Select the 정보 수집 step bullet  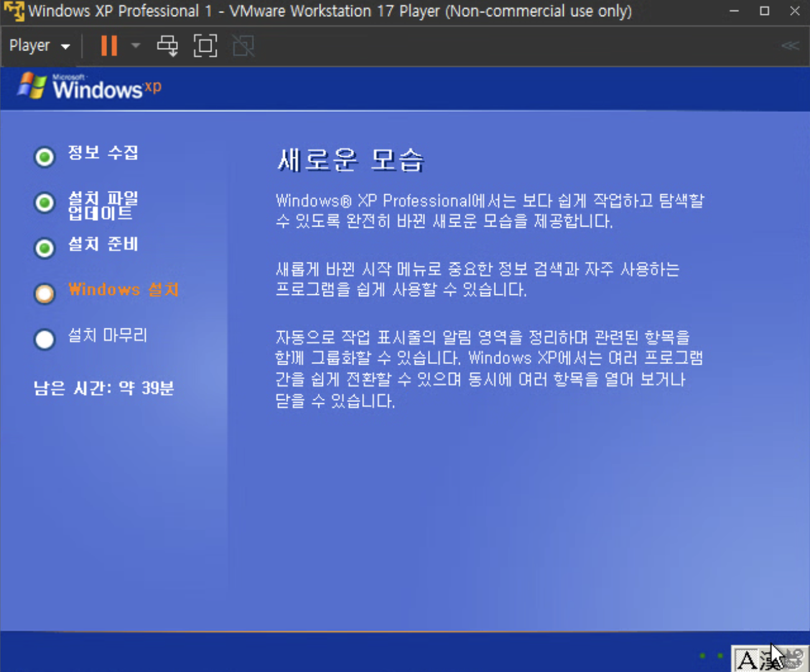point(44,157)
